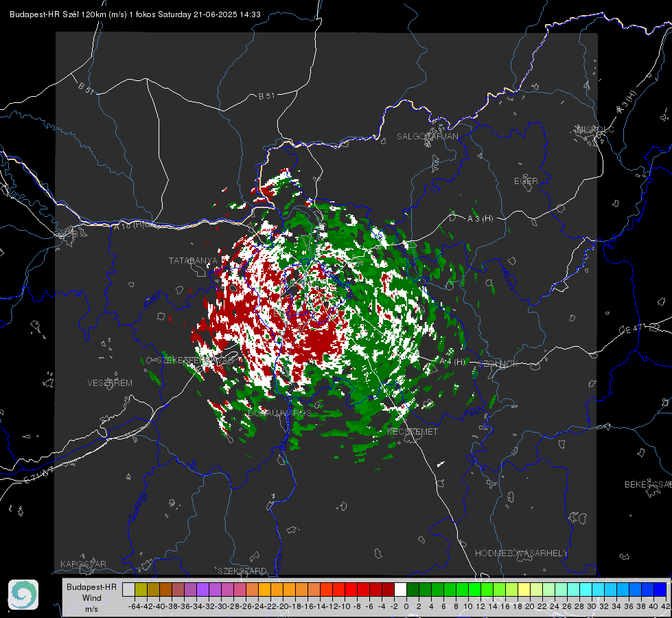Click the A 3 (H) label near Miskolc

coord(627,103)
